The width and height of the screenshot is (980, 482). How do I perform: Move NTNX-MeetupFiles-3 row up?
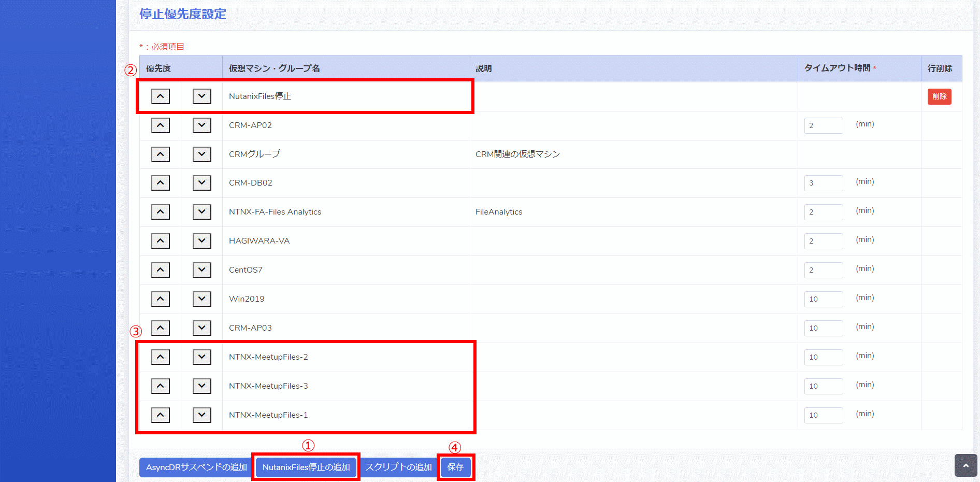(x=161, y=386)
